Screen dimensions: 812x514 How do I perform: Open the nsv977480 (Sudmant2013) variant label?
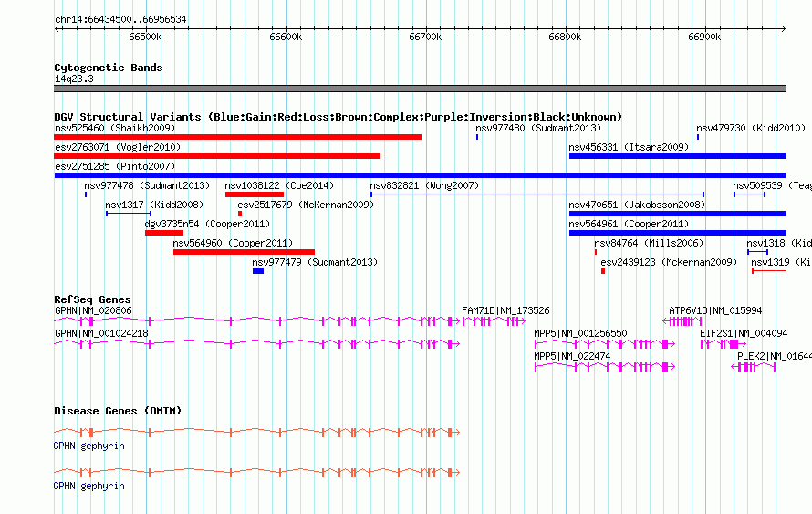[538, 128]
